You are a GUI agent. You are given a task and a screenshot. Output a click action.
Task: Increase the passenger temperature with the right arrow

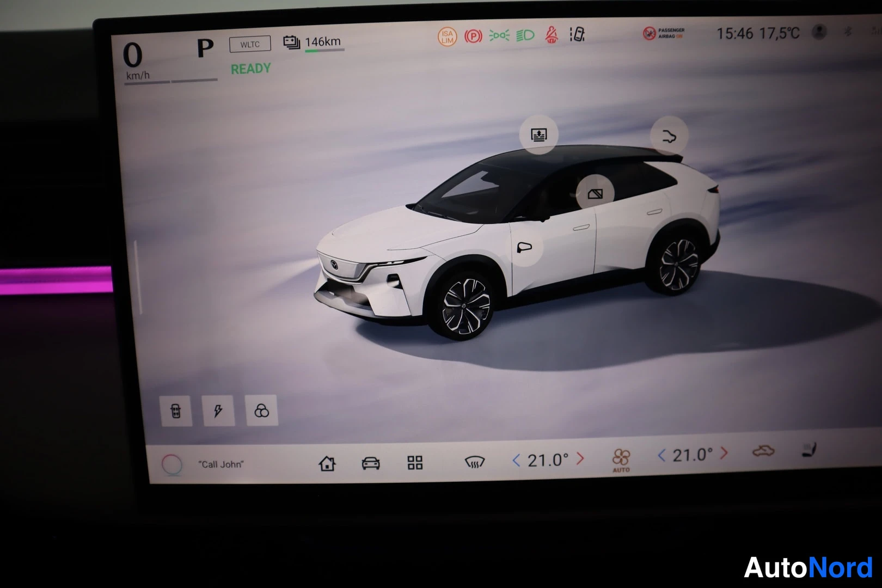click(724, 453)
